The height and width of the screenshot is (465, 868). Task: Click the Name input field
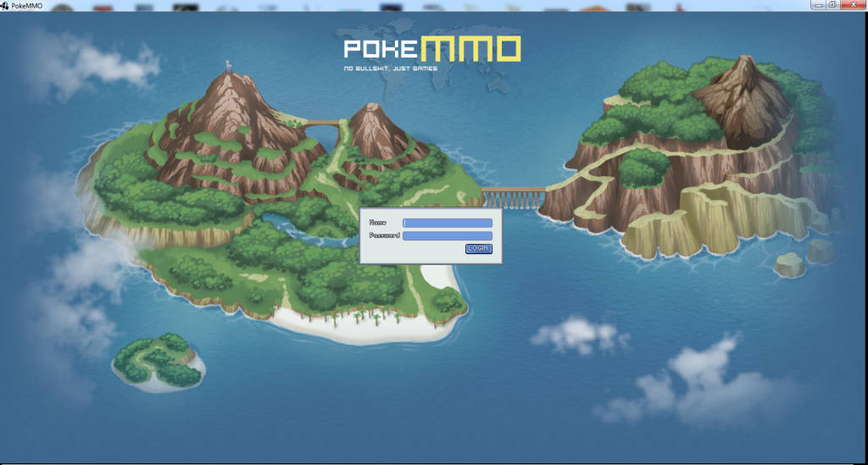(x=448, y=223)
